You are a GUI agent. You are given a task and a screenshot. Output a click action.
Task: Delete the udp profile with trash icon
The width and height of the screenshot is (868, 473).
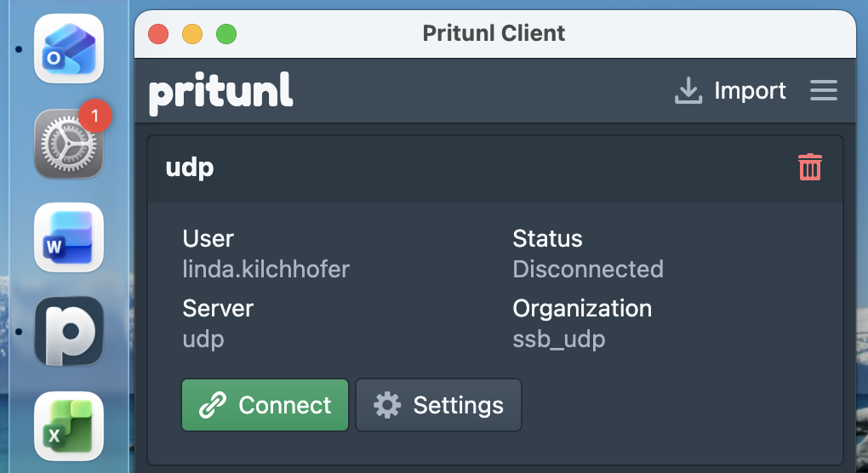[809, 167]
